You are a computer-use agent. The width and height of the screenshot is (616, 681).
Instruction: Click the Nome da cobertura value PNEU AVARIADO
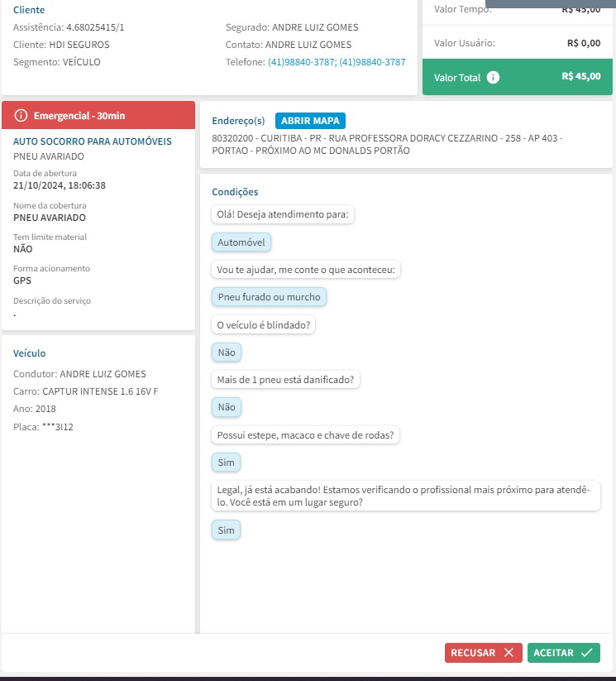(49, 218)
